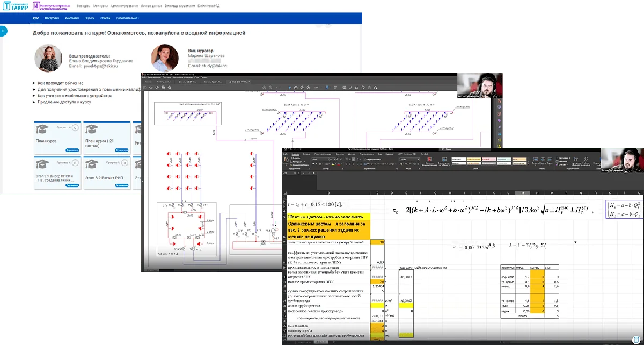Apply the pink 'Плохой' cell style in Excel

[490, 160]
